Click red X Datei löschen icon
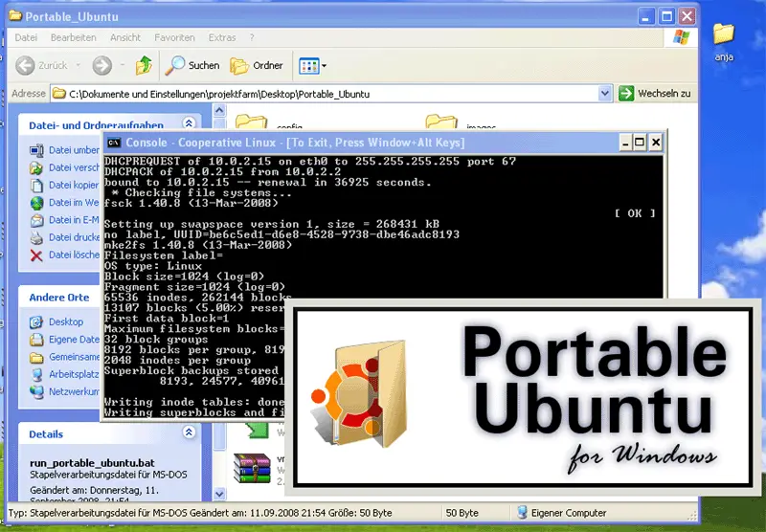 click(36, 255)
